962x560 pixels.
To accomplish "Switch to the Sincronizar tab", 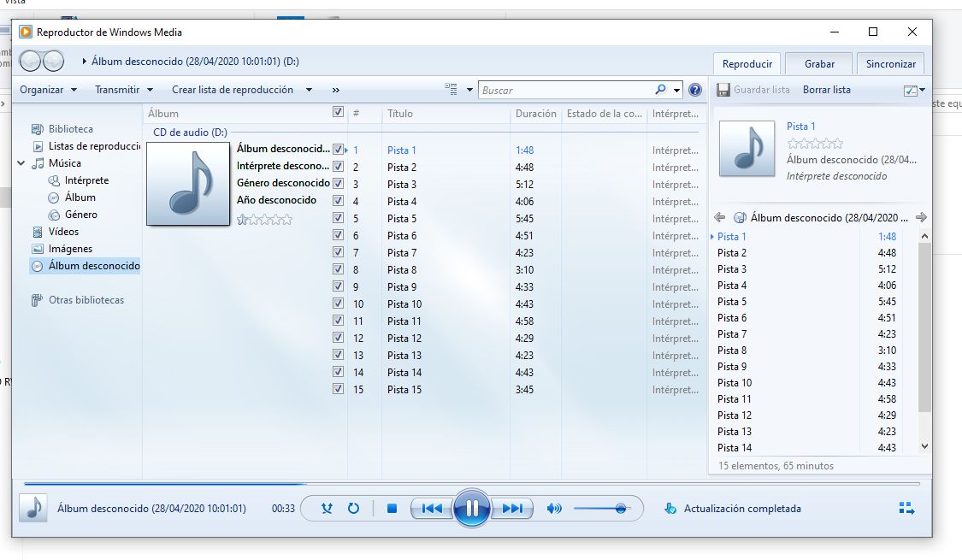I will coord(891,64).
